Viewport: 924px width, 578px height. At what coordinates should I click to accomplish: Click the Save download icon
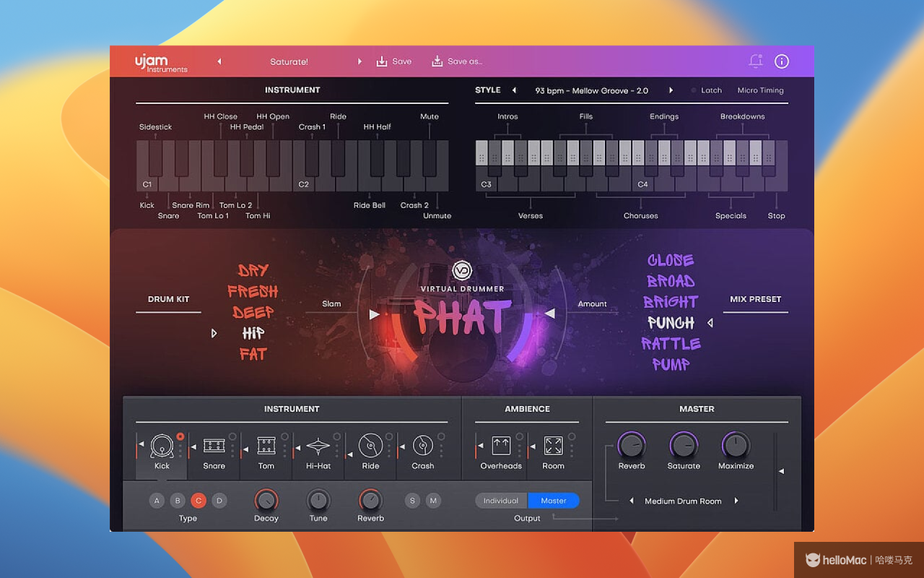[x=382, y=61]
